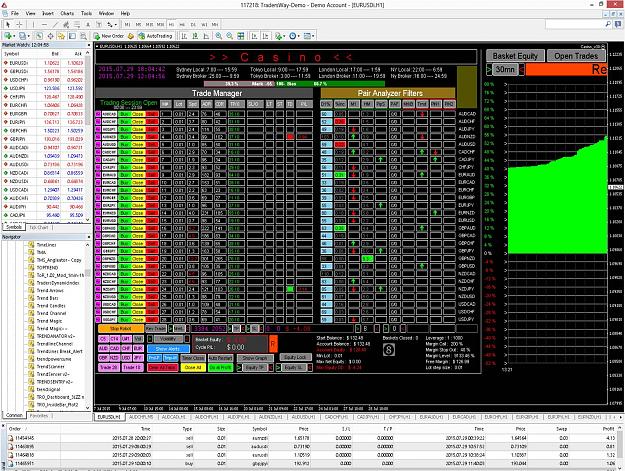The height and width of the screenshot is (471, 625).
Task: Click Buy on the AUDCAD row
Action: click(x=125, y=114)
